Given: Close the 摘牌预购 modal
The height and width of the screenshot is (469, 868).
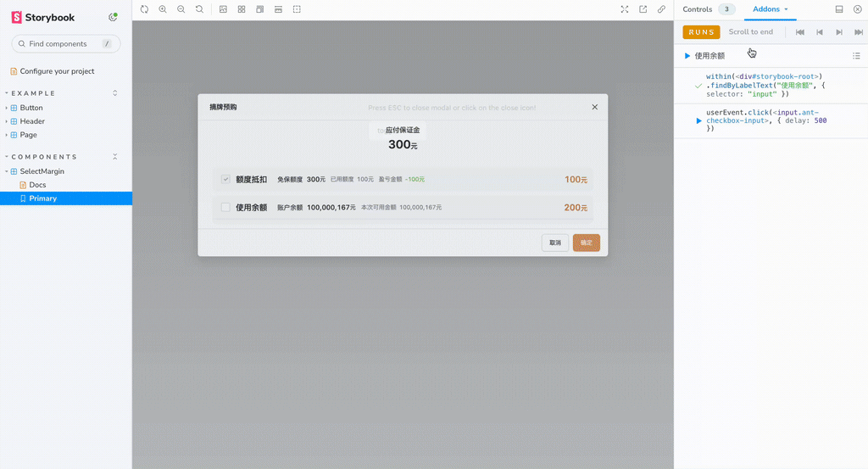Looking at the screenshot, I should point(594,107).
